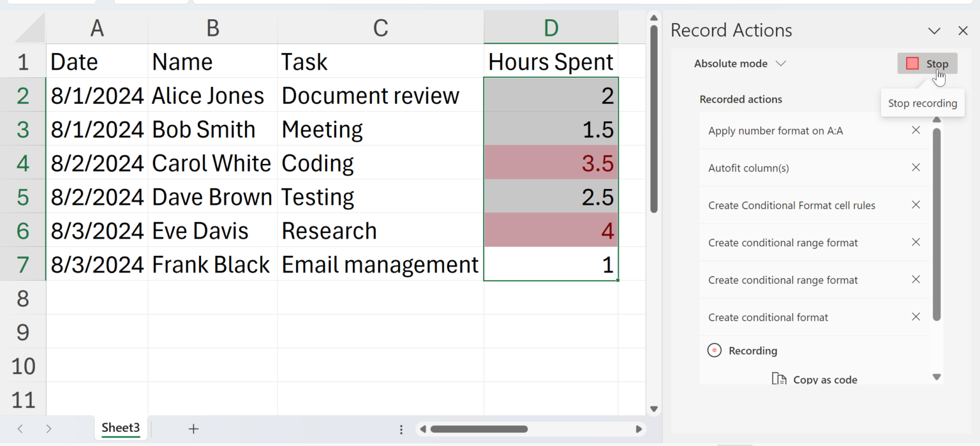The height and width of the screenshot is (446, 980).
Task: Click horizontal scrollbar right arrow
Action: [x=639, y=429]
